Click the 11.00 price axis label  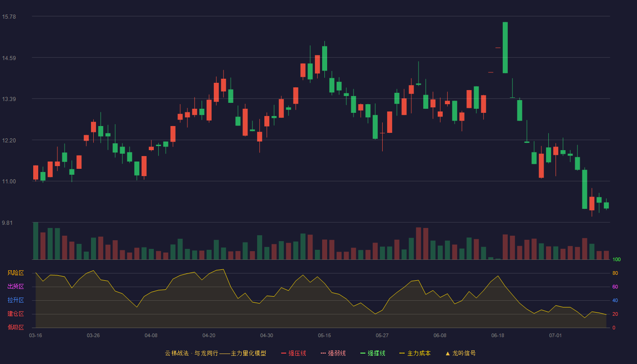(9, 182)
